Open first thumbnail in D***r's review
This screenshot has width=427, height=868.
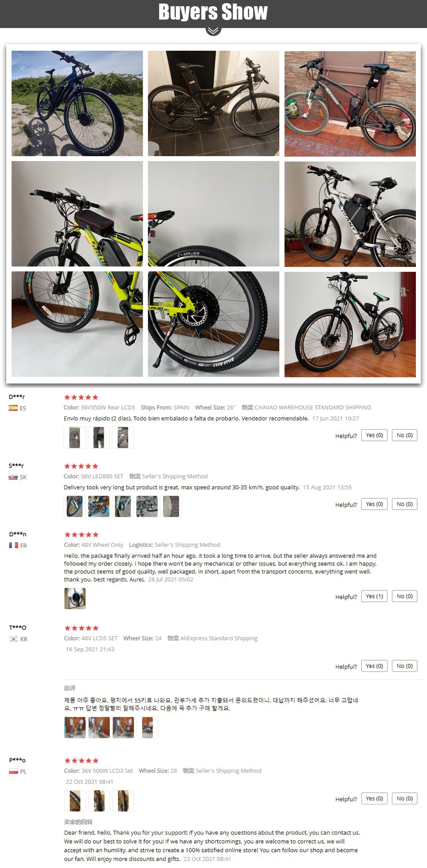point(75,437)
